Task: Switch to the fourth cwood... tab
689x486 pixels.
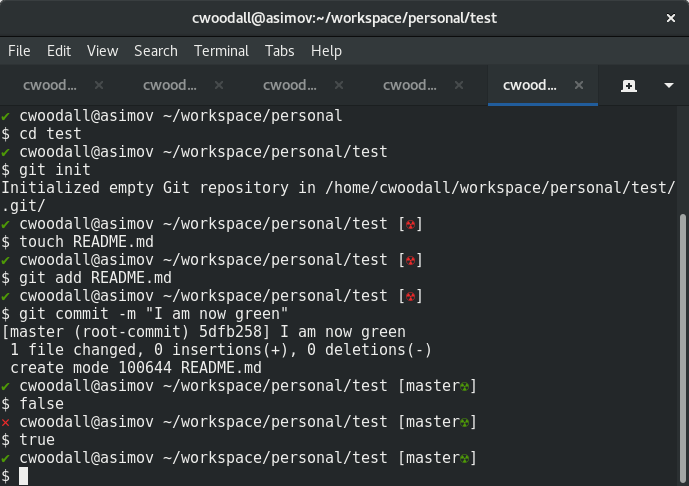Action: click(x=410, y=85)
